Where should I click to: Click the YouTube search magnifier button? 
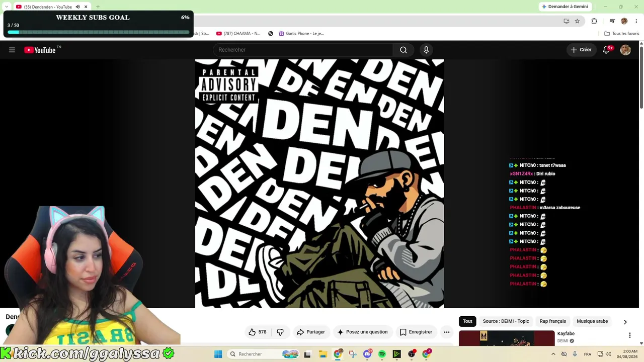coord(404,50)
